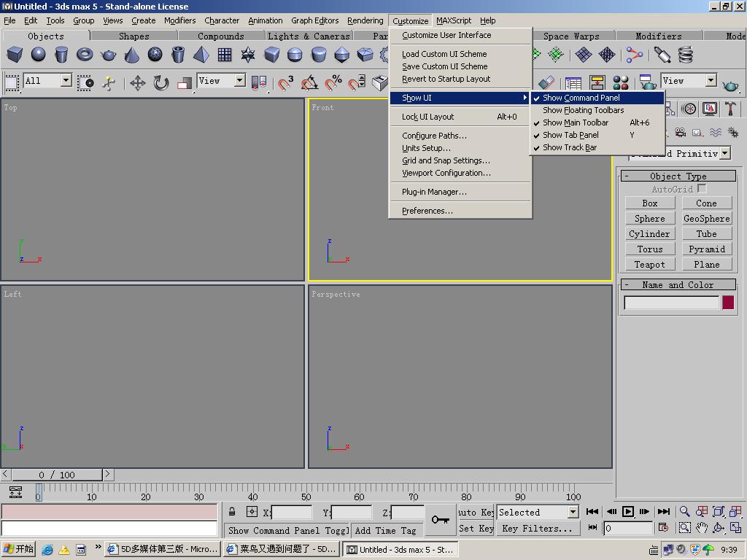Click the Pan hand viewport tool
Viewport: 747px width, 560px height.
[x=702, y=528]
